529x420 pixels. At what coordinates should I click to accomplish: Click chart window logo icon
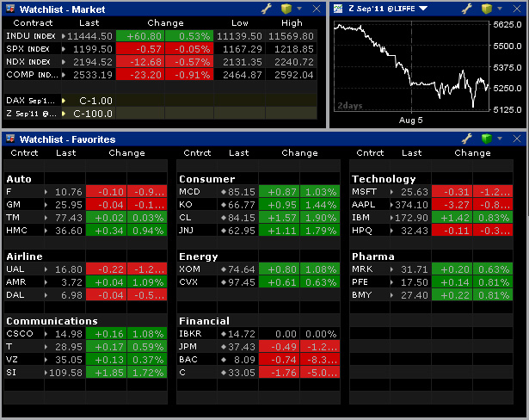click(338, 9)
